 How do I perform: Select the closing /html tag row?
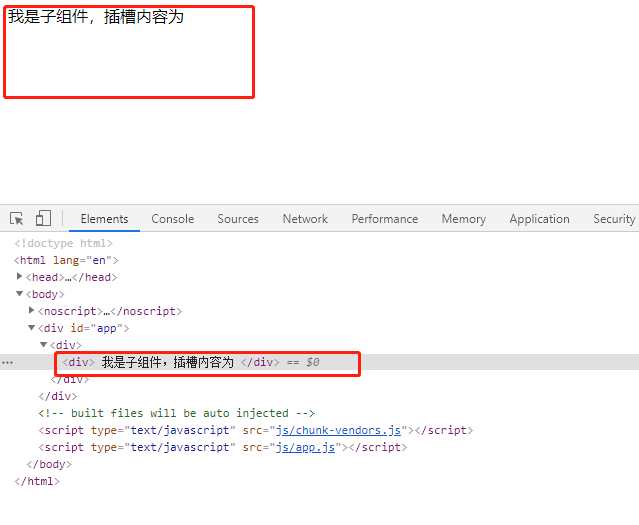[x=37, y=481]
